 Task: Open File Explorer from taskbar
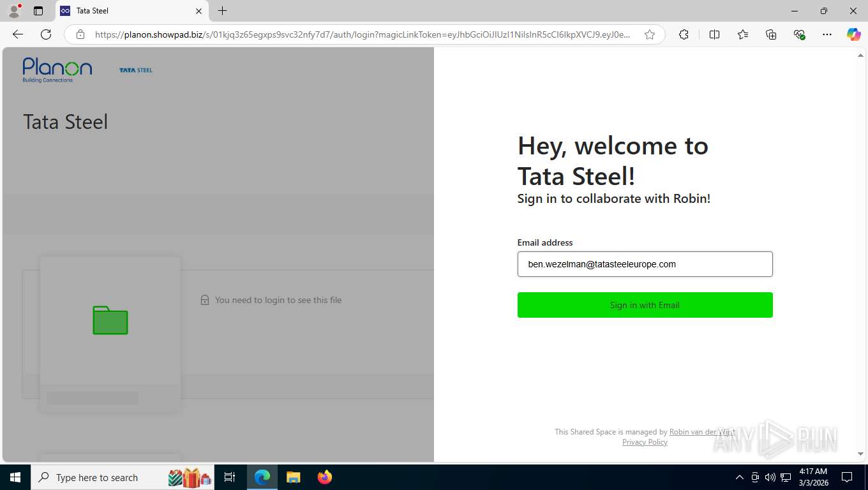point(293,477)
